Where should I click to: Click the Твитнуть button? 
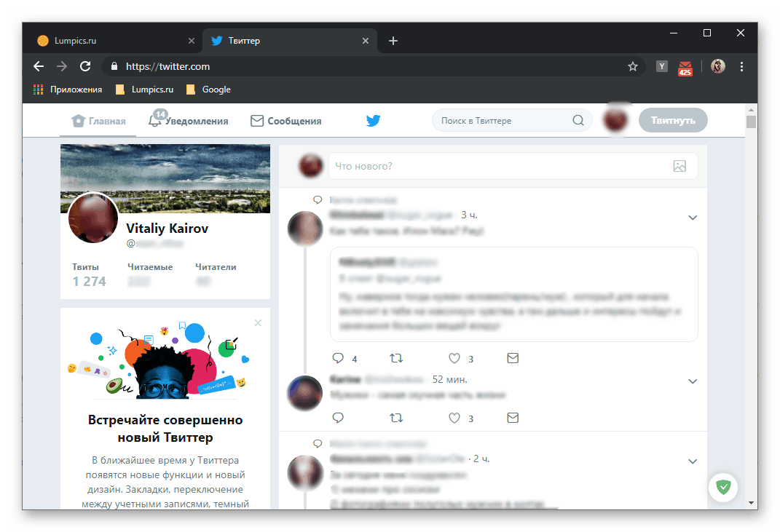coord(673,120)
